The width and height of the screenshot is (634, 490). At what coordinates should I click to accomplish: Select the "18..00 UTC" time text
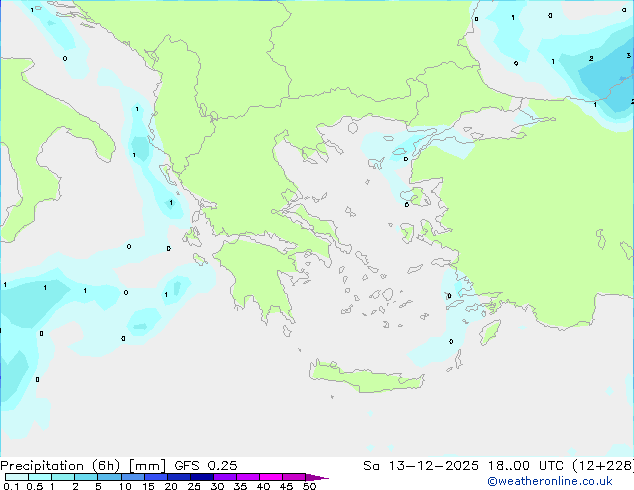526,466
